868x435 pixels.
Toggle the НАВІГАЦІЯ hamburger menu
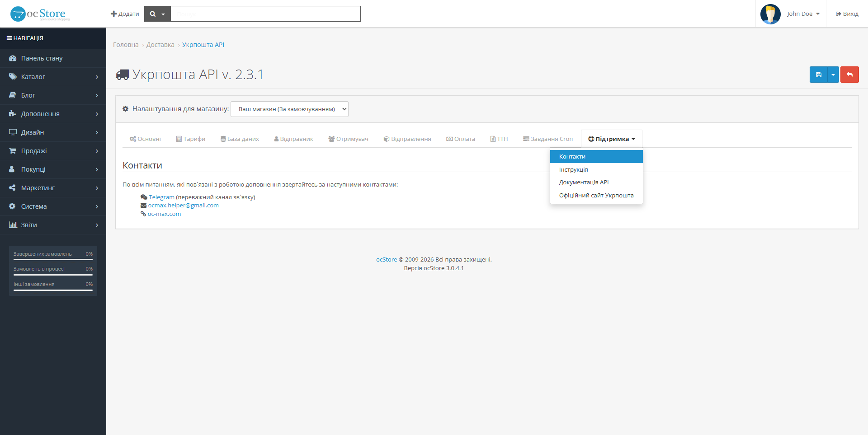tap(25, 38)
